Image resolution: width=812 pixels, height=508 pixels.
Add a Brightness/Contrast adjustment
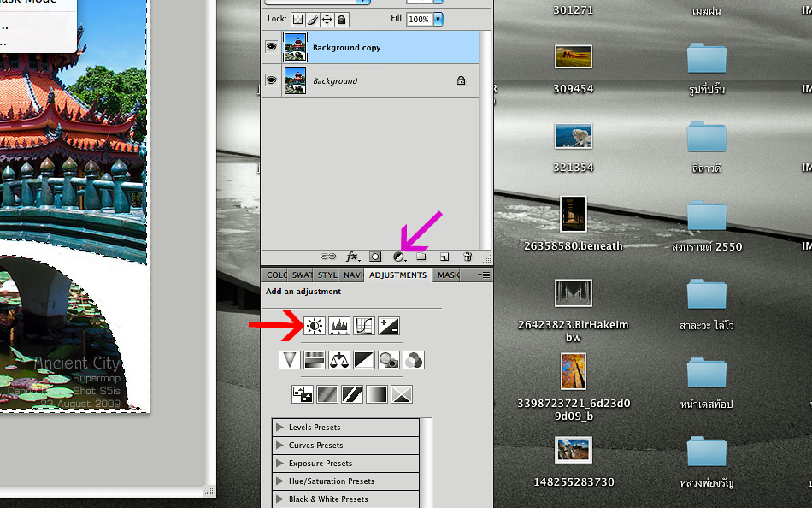click(x=315, y=326)
